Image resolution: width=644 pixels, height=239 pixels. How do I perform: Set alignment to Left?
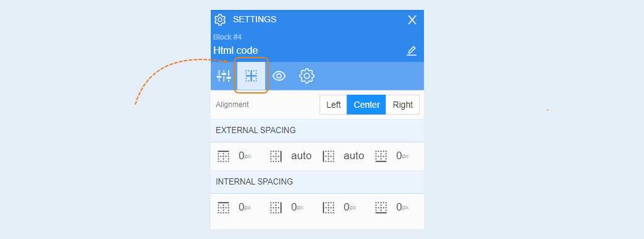(334, 105)
